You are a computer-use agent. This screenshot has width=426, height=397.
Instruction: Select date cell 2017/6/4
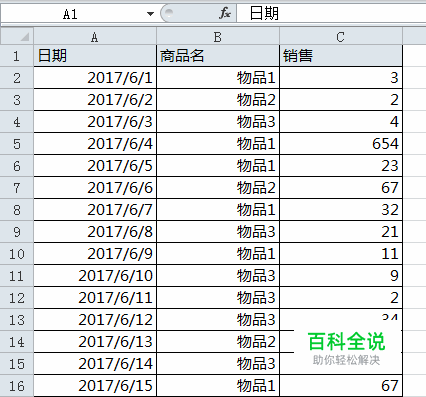tap(95, 144)
